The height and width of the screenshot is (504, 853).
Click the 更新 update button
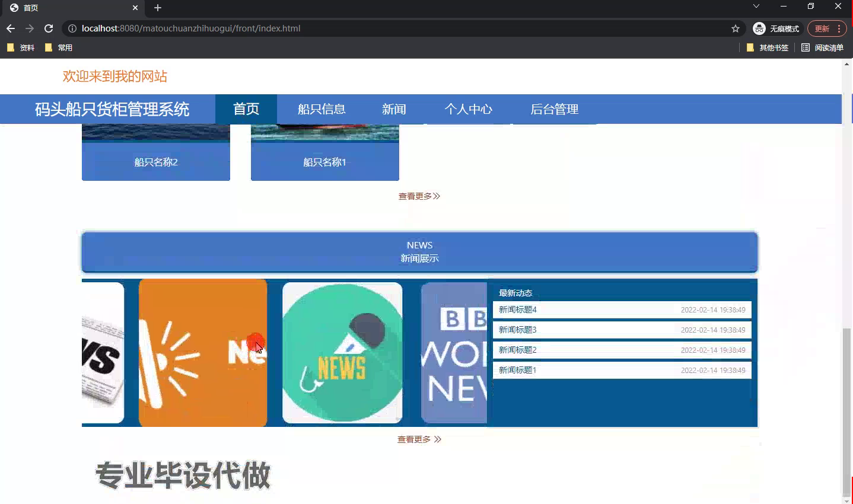point(822,28)
